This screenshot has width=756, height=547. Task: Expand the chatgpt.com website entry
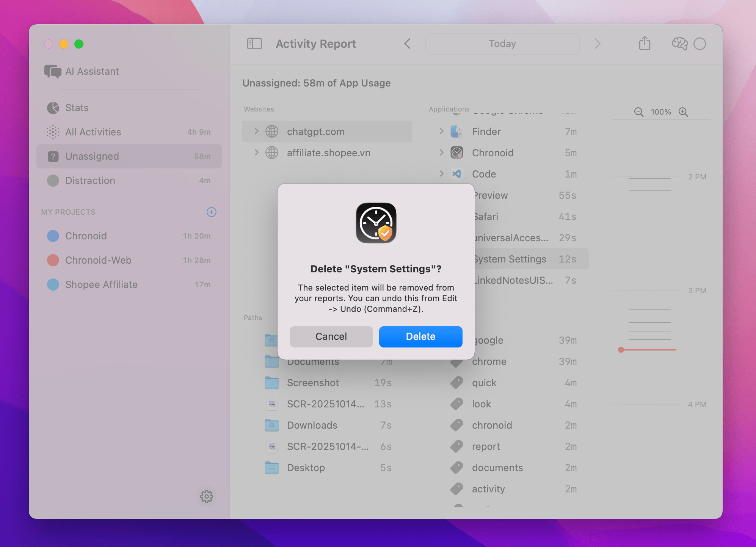[257, 131]
